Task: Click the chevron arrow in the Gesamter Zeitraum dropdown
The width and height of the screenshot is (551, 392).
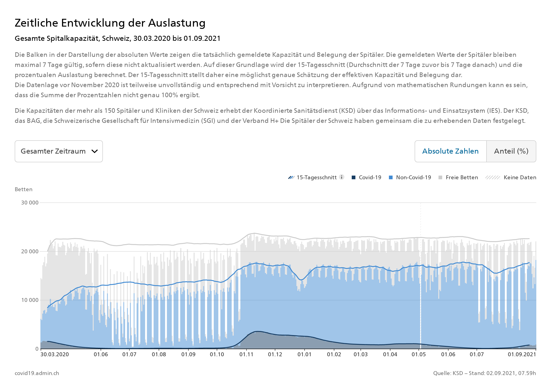Action: click(95, 151)
